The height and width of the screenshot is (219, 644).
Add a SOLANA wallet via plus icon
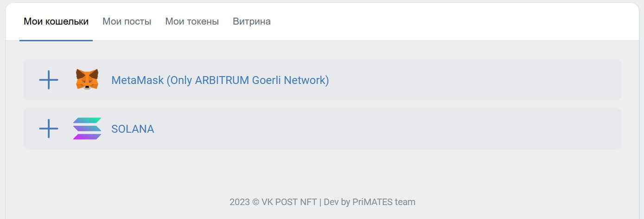49,129
